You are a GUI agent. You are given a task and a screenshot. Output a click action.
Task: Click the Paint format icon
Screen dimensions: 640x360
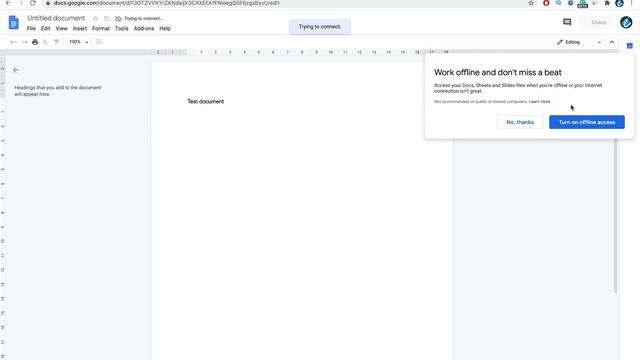pyautogui.click(x=57, y=42)
